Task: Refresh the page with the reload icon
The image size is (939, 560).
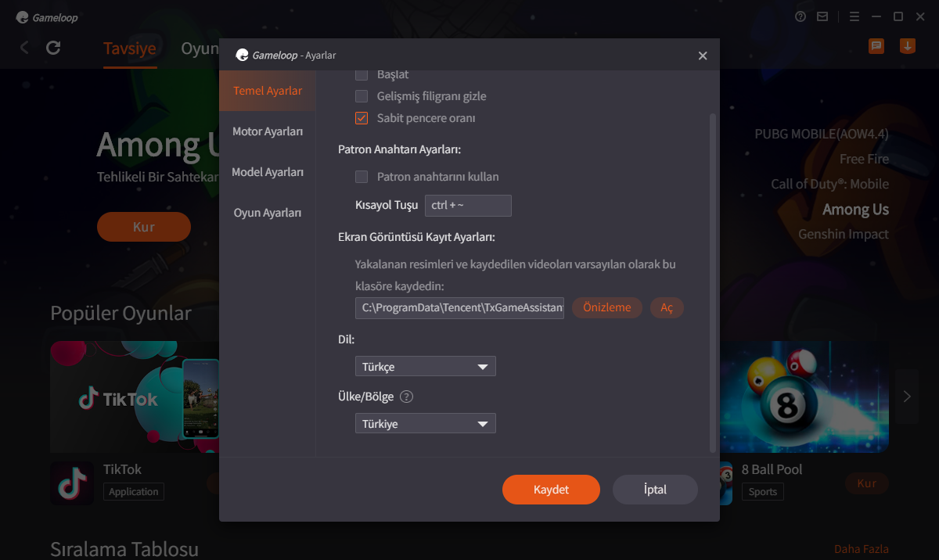Action: coord(53,48)
